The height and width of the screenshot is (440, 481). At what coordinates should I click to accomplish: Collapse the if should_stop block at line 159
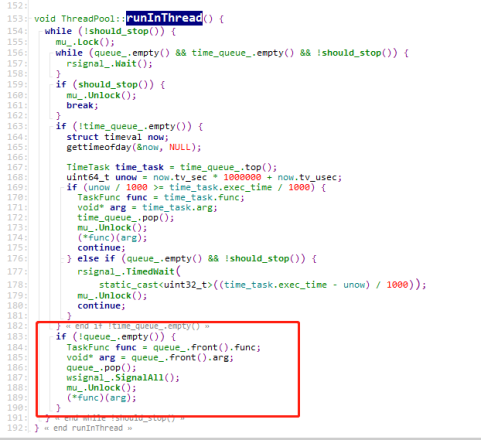[51, 85]
